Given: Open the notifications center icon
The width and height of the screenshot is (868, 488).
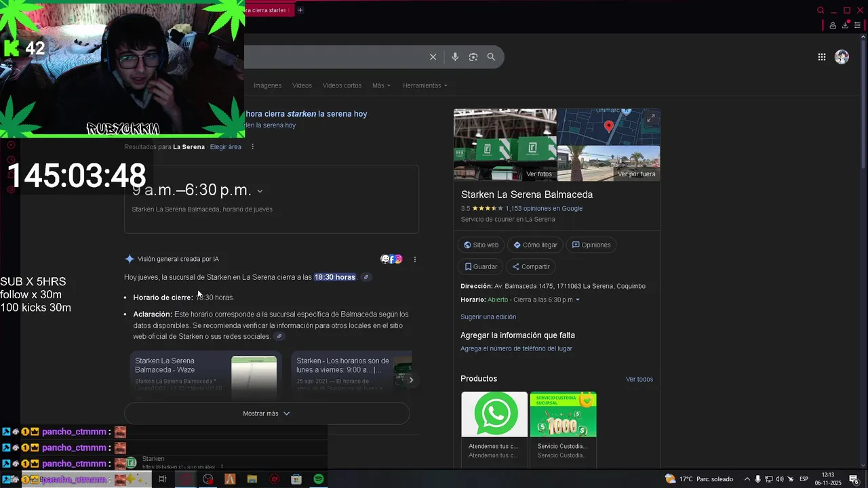Looking at the screenshot, I should (x=854, y=479).
